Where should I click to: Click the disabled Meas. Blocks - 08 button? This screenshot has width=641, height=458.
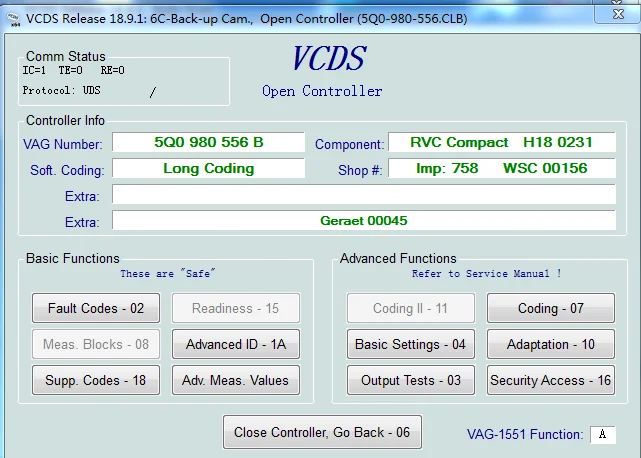coord(96,344)
